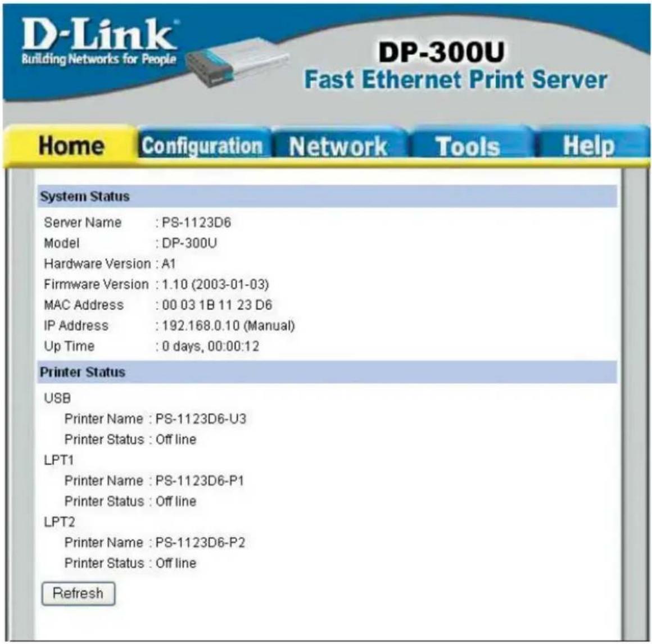
Task: Select firmware version 1.10 (2003-01-03)
Action: tap(215, 284)
